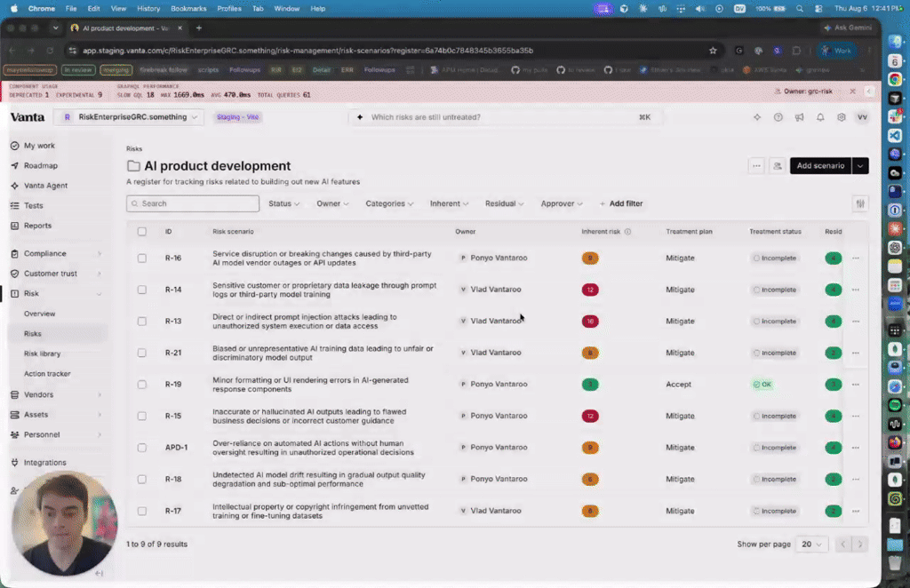910x588 pixels.
Task: Open Categories filter dropdown
Action: click(x=389, y=203)
